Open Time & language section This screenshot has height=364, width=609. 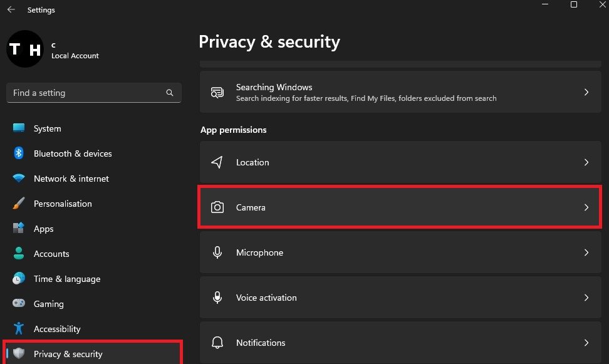(x=66, y=279)
